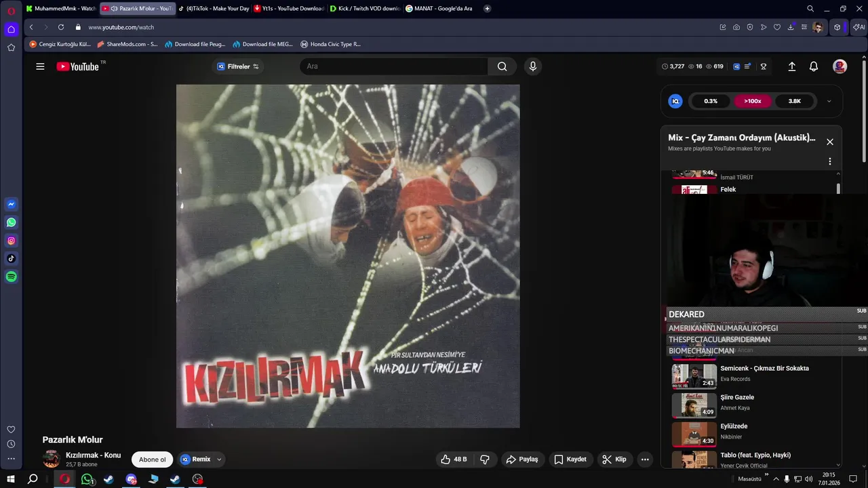
Task: Mute the Pazarlık M'olur tab speaker icon
Action: click(x=114, y=9)
